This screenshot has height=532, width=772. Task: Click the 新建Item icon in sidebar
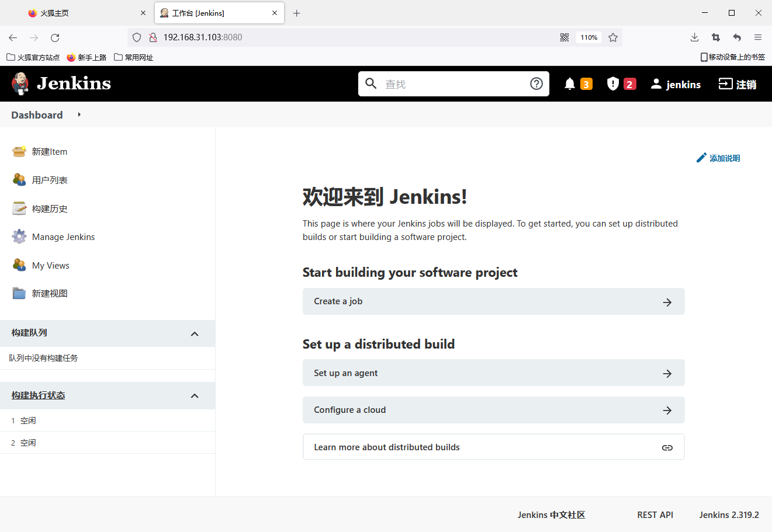click(19, 152)
